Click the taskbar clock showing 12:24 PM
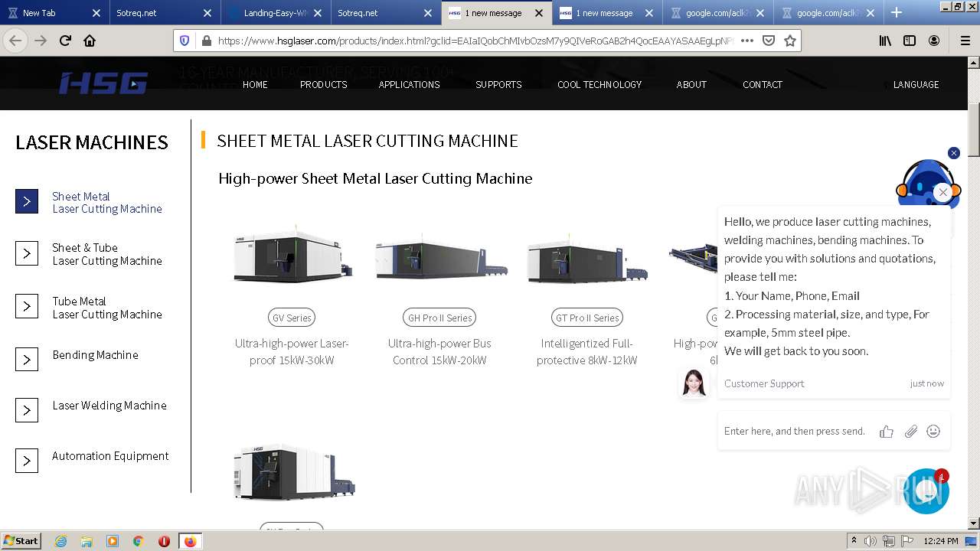This screenshot has height=551, width=980. [940, 541]
